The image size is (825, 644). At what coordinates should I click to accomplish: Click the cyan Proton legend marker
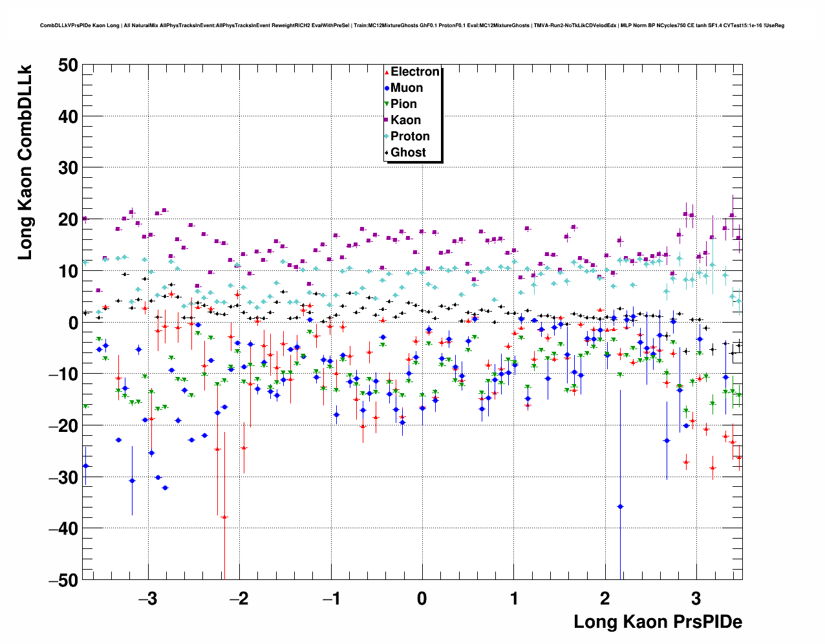point(387,136)
